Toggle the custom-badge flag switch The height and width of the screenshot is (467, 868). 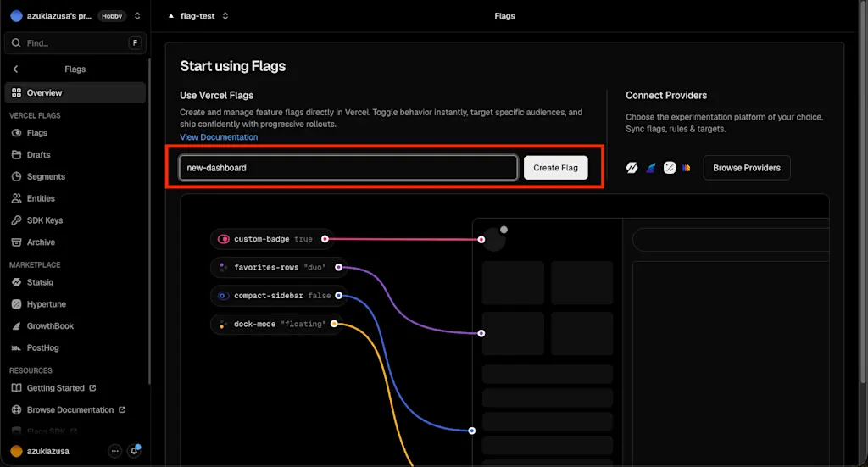coord(224,239)
